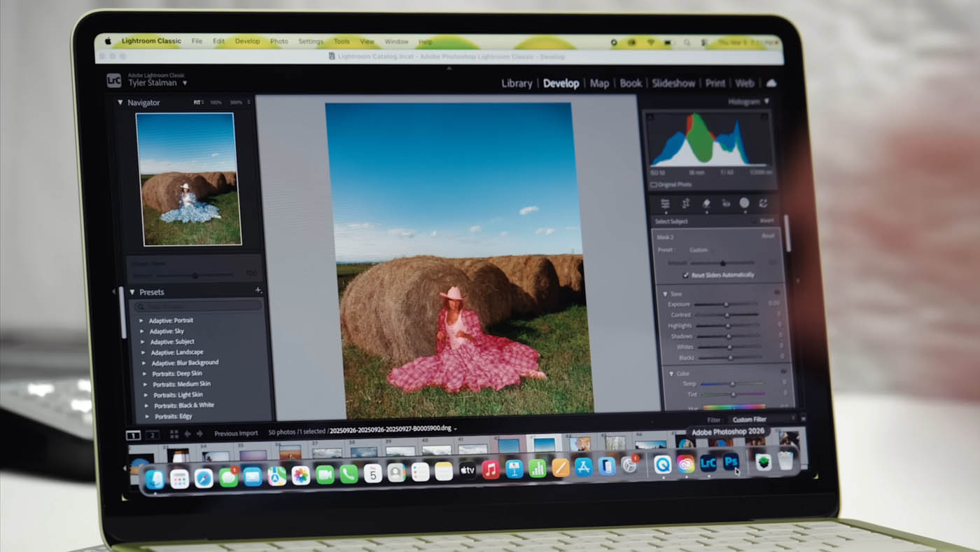Open the Edit sliders tool icon
The image size is (980, 552).
(x=665, y=203)
